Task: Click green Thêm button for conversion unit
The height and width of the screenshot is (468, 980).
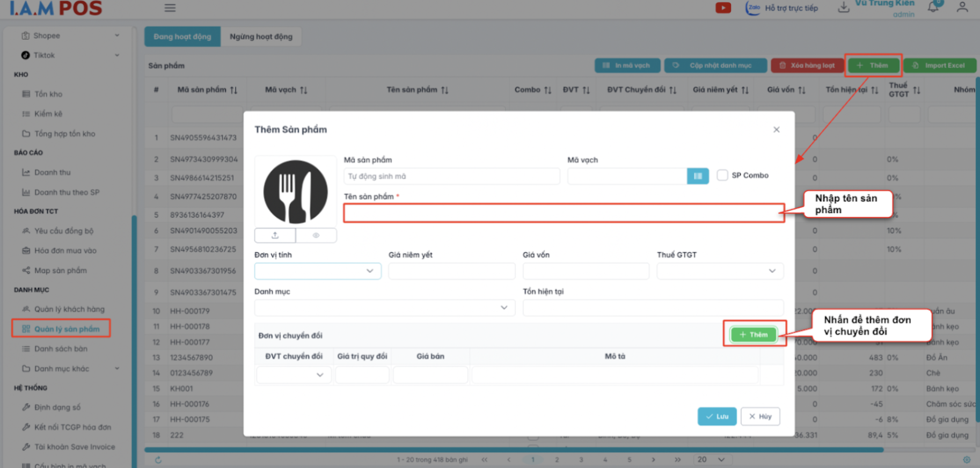Action: [754, 334]
